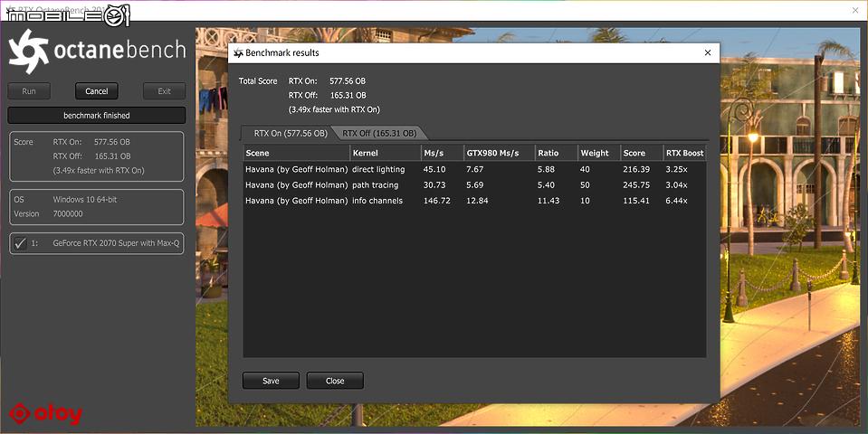Click the GeForce RTX 2070 Super with Max-Q label
Screen dimensions: 868x434
tap(116, 243)
